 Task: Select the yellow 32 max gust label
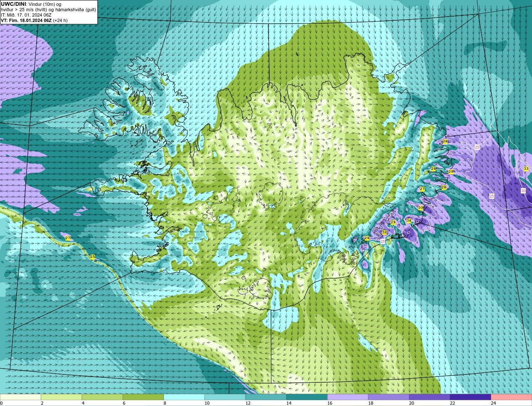click(384, 232)
